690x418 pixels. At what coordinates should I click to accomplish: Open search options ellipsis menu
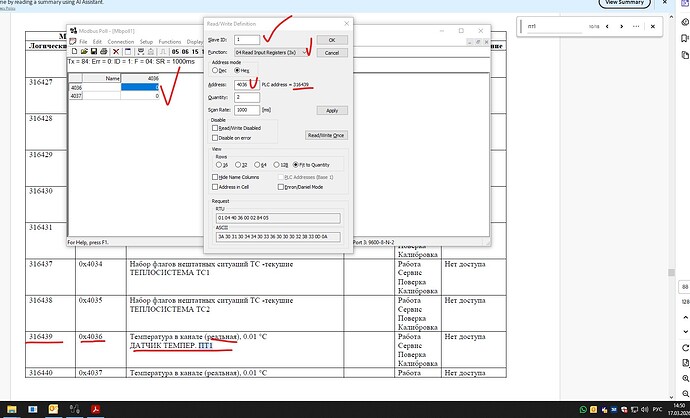[636, 26]
